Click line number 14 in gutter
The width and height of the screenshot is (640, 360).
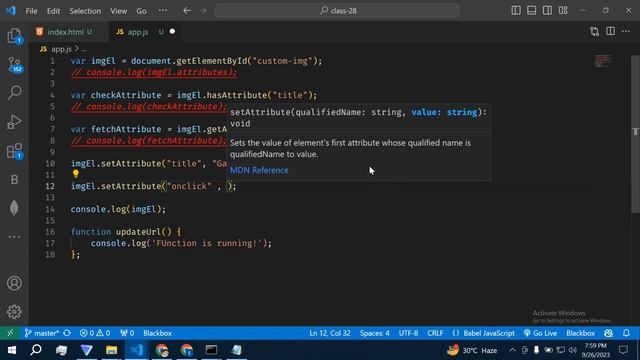pyautogui.click(x=50, y=209)
